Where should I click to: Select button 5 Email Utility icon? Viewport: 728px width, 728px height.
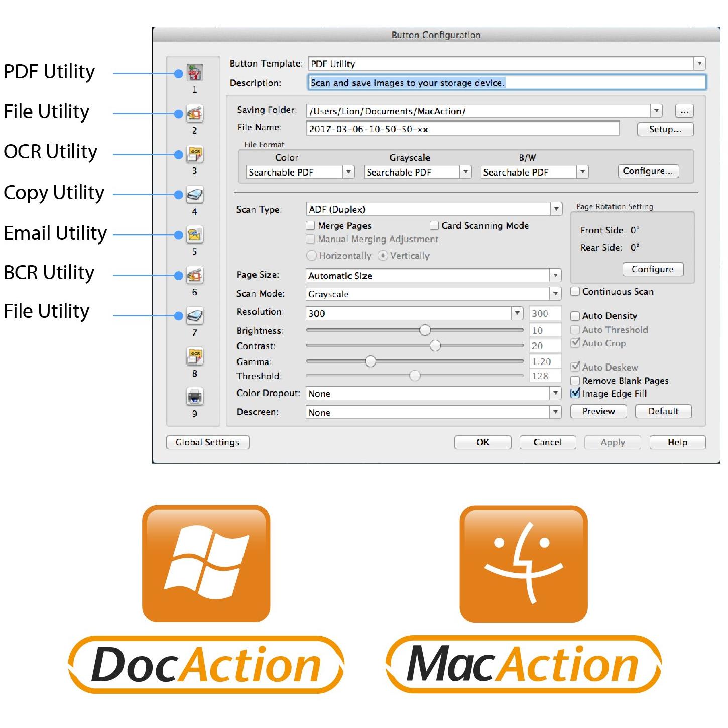click(x=195, y=235)
